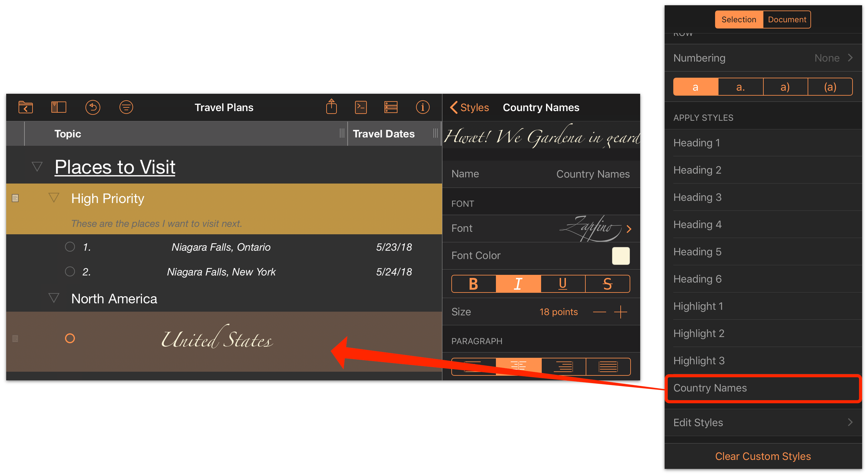The width and height of the screenshot is (868, 476).
Task: Open the Font Color swatch
Action: [x=621, y=256]
